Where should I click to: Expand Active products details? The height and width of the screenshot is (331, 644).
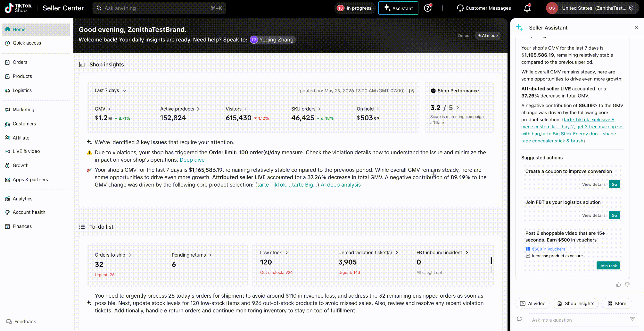(x=198, y=109)
